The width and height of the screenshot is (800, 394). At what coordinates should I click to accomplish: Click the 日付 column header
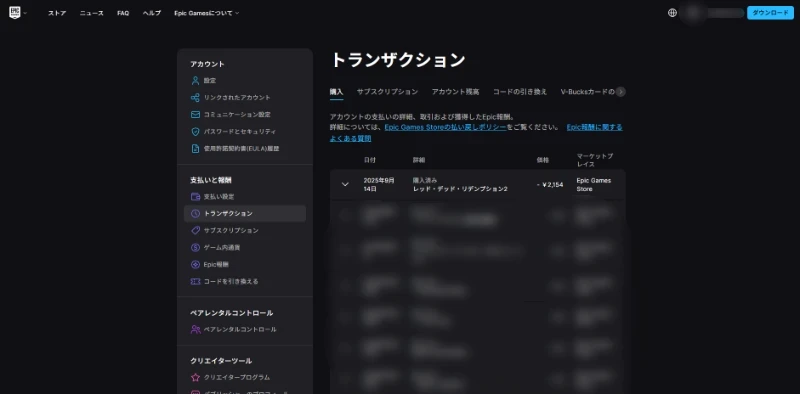click(x=369, y=160)
